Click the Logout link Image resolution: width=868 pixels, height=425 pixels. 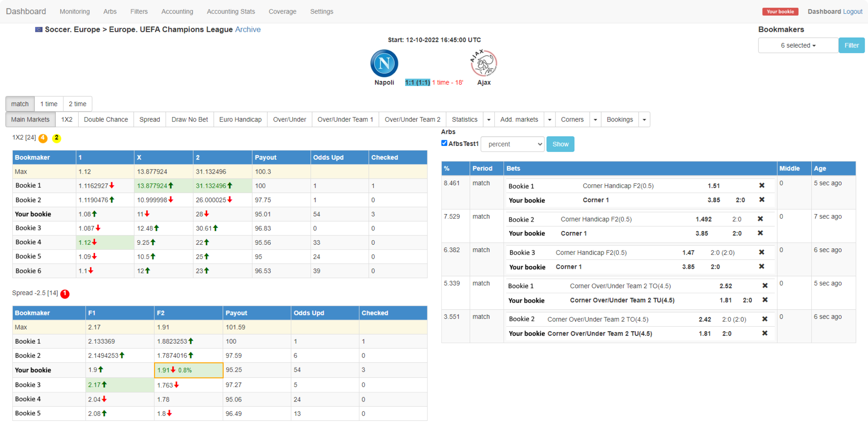(852, 12)
